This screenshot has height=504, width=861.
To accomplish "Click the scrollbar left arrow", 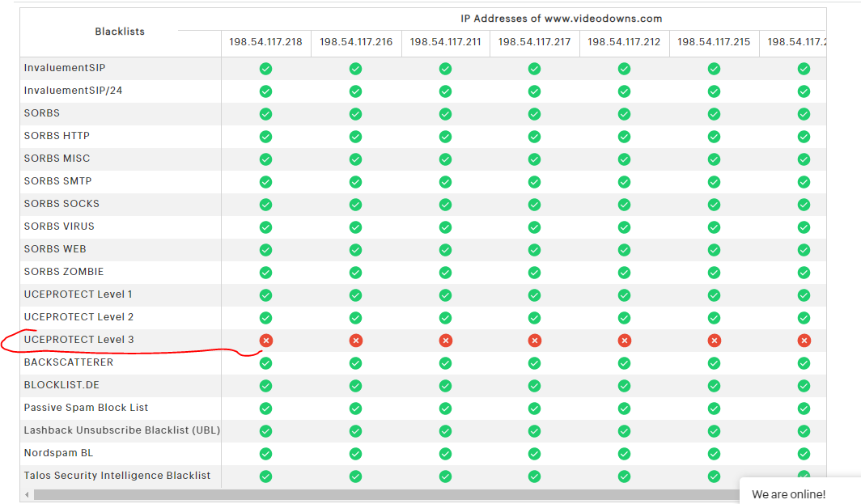I will click(27, 494).
